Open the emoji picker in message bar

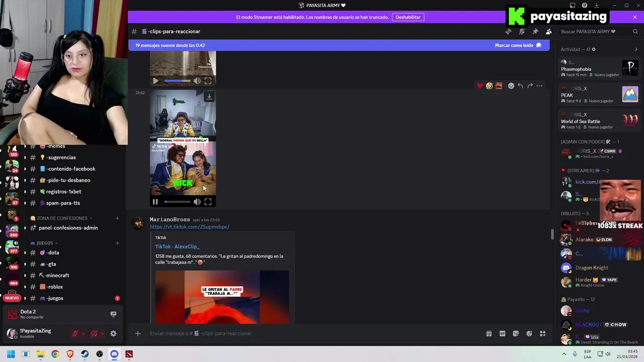(529, 333)
